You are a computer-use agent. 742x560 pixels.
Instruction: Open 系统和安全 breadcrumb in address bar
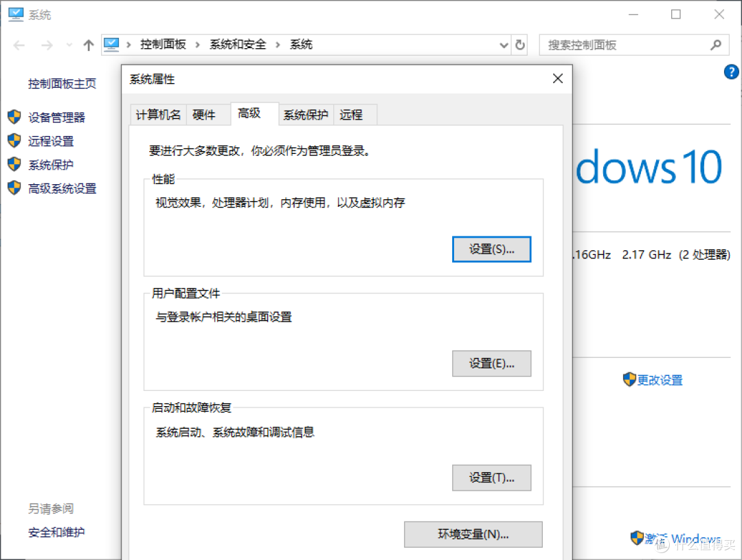238,45
